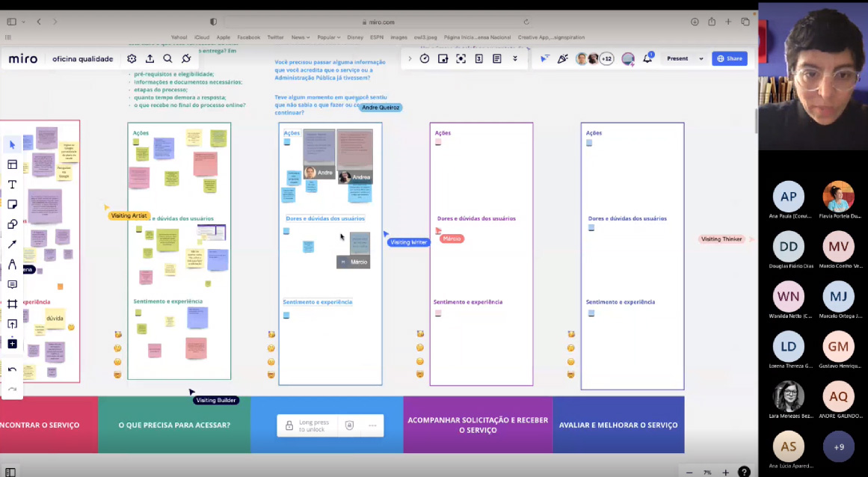Toggle collaborators' cursors visibility icon
The image size is (868, 477).
544,58
